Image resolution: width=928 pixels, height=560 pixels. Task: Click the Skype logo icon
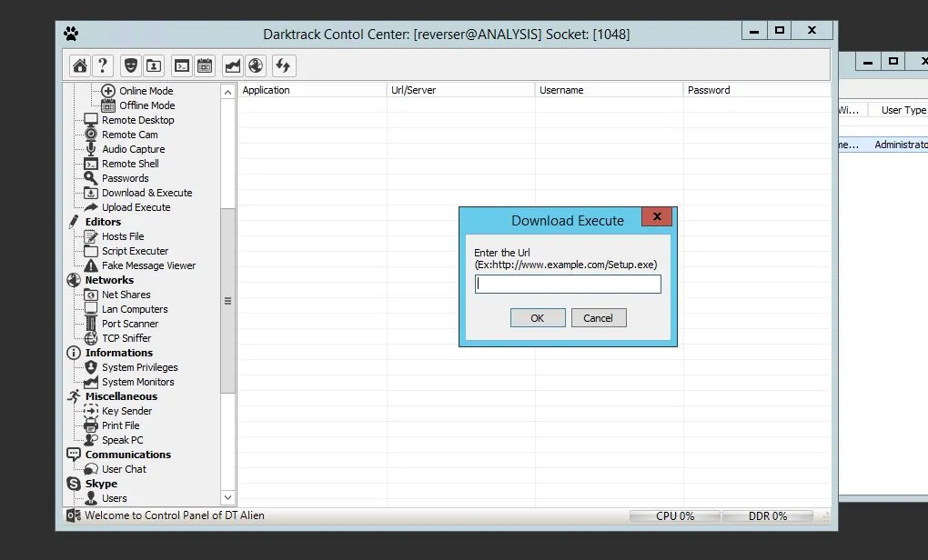click(74, 483)
